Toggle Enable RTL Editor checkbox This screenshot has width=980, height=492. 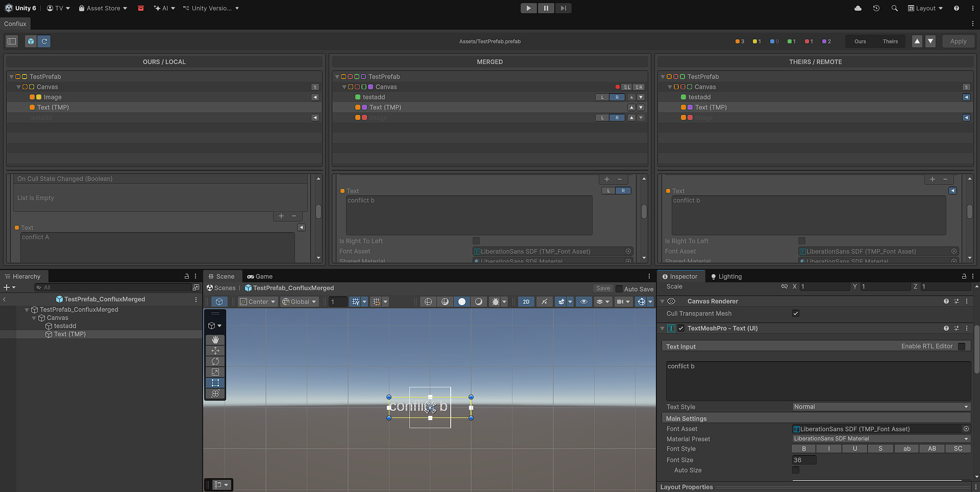tap(962, 346)
